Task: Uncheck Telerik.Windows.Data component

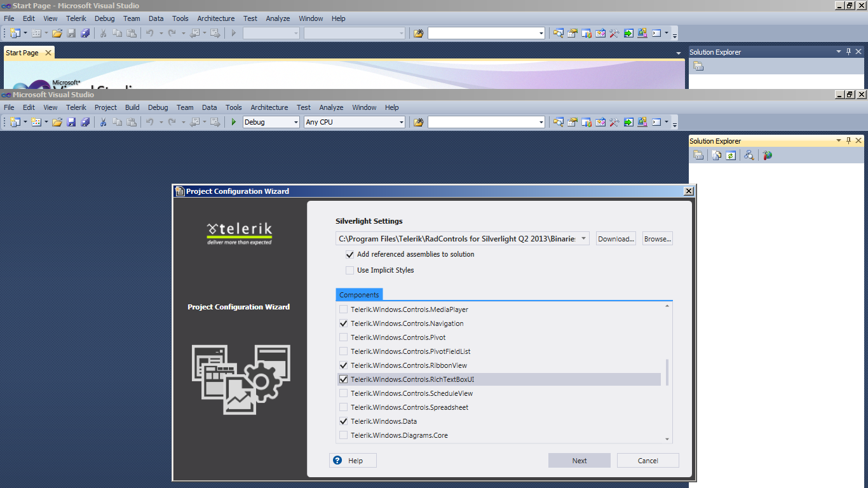Action: [x=344, y=421]
